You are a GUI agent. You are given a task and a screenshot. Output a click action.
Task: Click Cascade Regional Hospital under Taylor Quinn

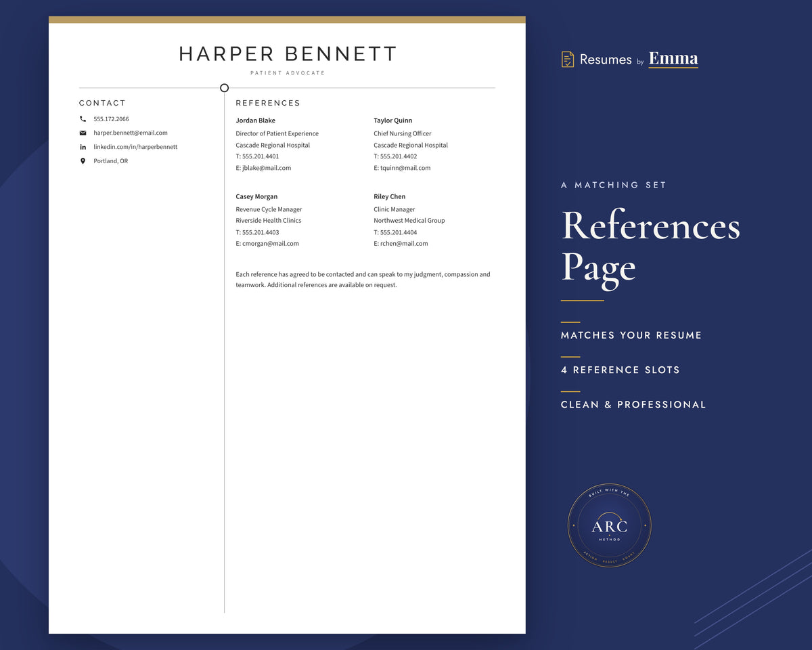(x=411, y=146)
